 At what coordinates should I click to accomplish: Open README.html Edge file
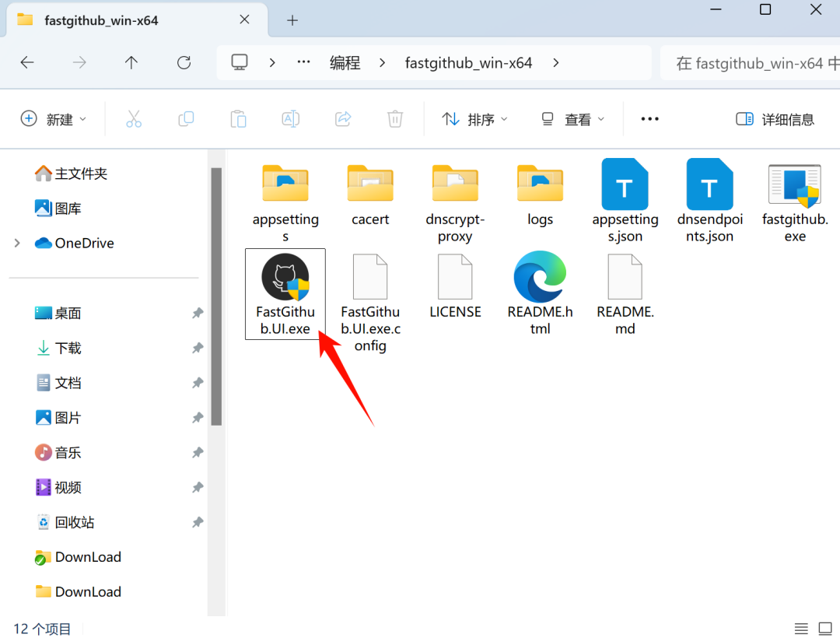coord(540,278)
